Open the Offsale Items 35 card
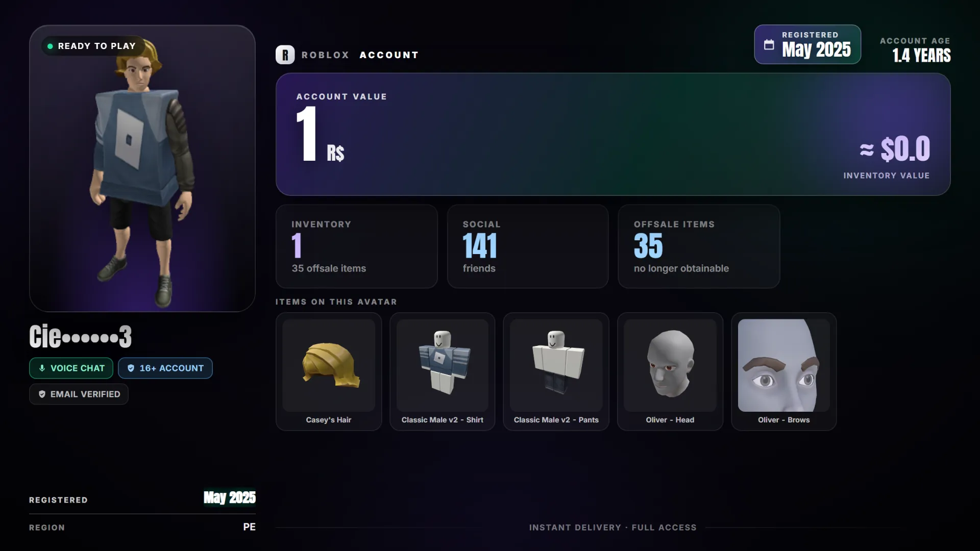Viewport: 980px width, 551px height. (x=699, y=246)
